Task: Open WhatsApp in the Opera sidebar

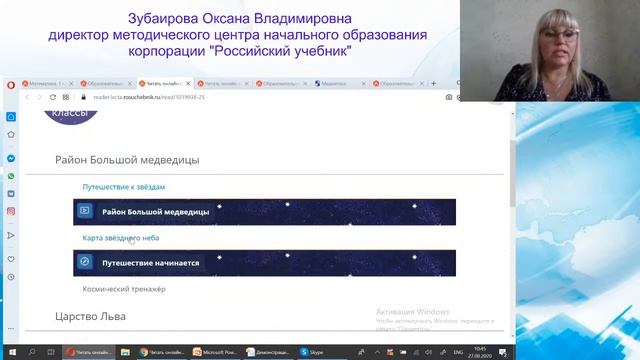Action: click(11, 176)
